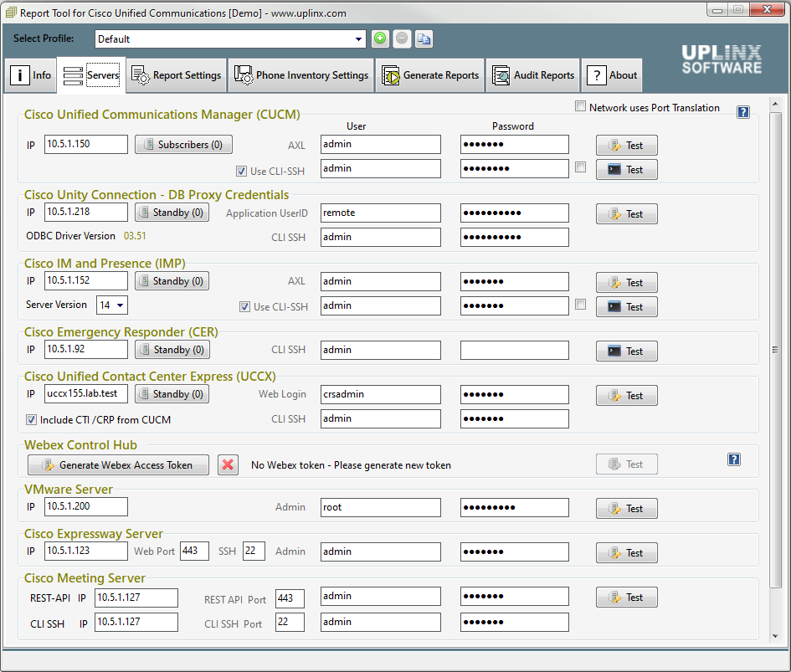
Task: Click VMware Admin user field root
Action: pos(380,507)
